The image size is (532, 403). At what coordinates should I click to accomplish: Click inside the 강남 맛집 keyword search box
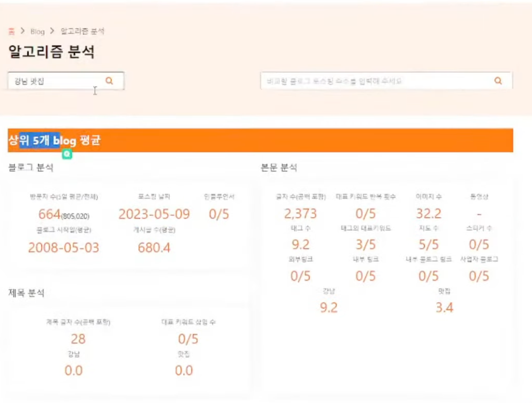59,80
